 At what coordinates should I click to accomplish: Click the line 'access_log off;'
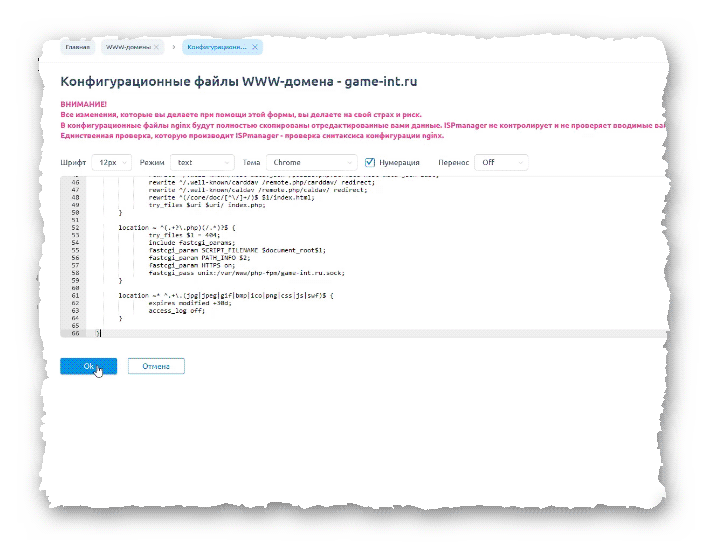(176, 310)
